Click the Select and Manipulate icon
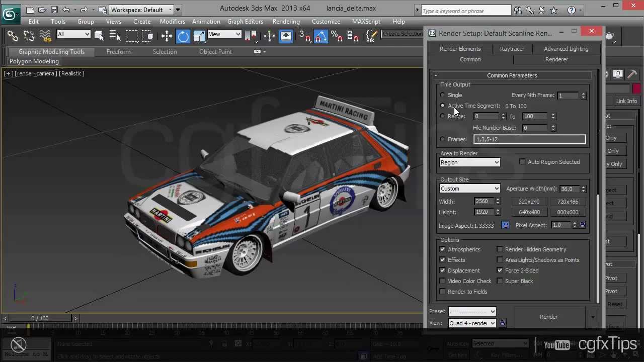 pos(269,36)
